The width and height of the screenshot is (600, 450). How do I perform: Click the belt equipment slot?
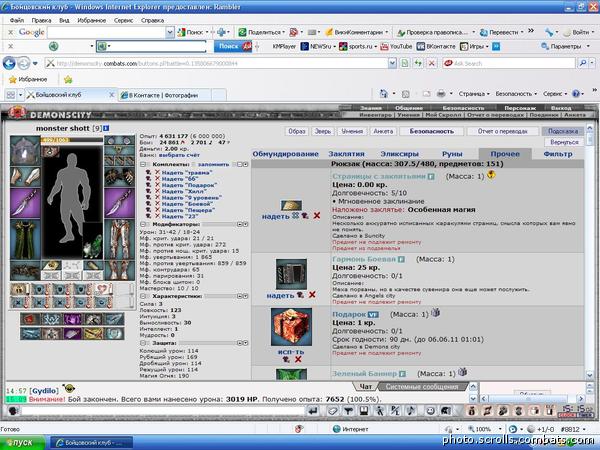[25, 271]
